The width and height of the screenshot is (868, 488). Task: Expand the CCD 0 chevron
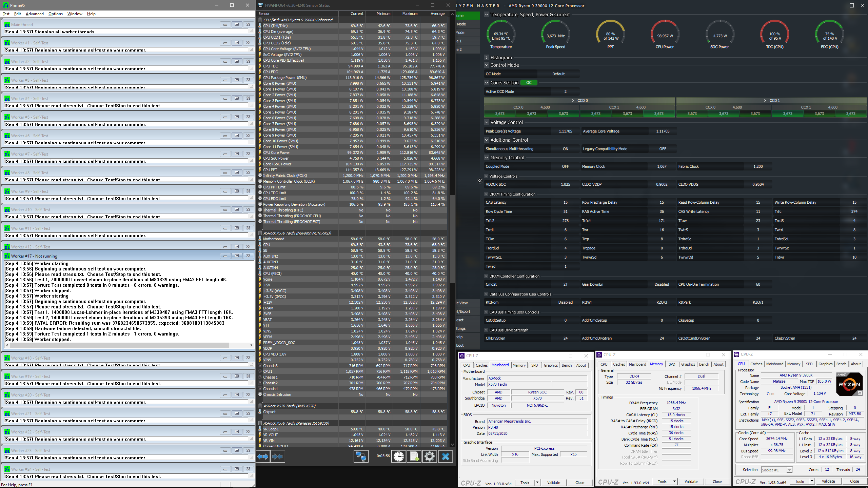pyautogui.click(x=573, y=101)
